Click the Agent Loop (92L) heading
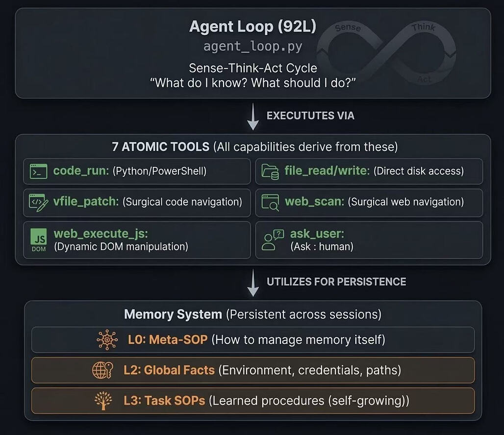The height and width of the screenshot is (435, 504). [252, 26]
